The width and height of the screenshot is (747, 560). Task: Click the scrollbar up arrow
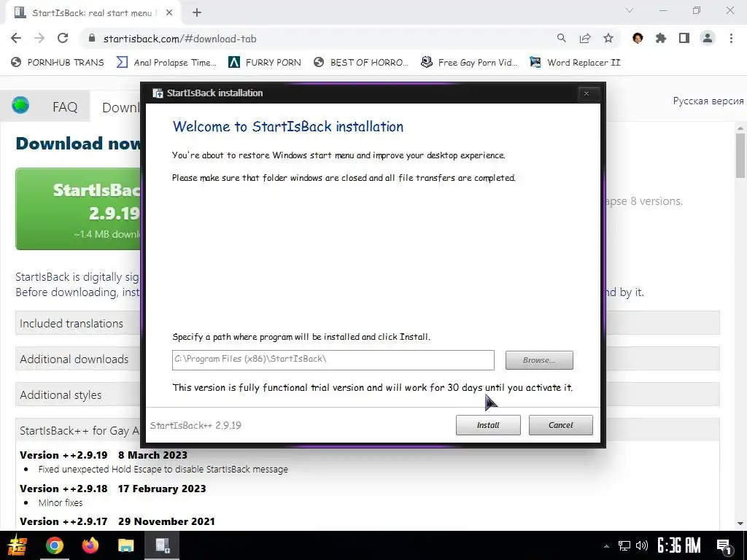tap(740, 128)
